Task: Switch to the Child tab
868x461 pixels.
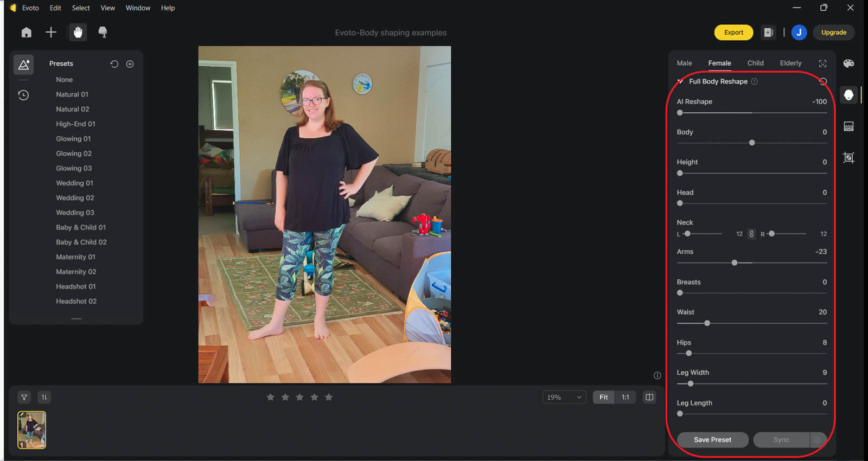Action: pos(755,63)
